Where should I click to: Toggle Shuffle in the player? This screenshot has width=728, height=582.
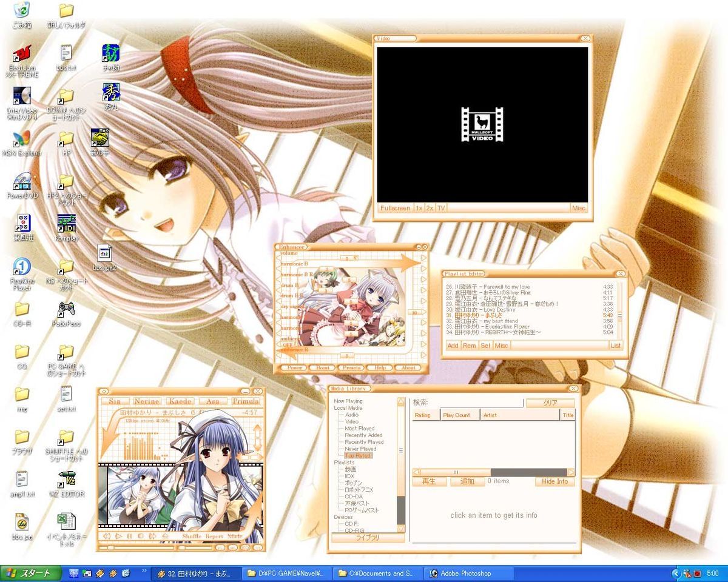[191, 537]
